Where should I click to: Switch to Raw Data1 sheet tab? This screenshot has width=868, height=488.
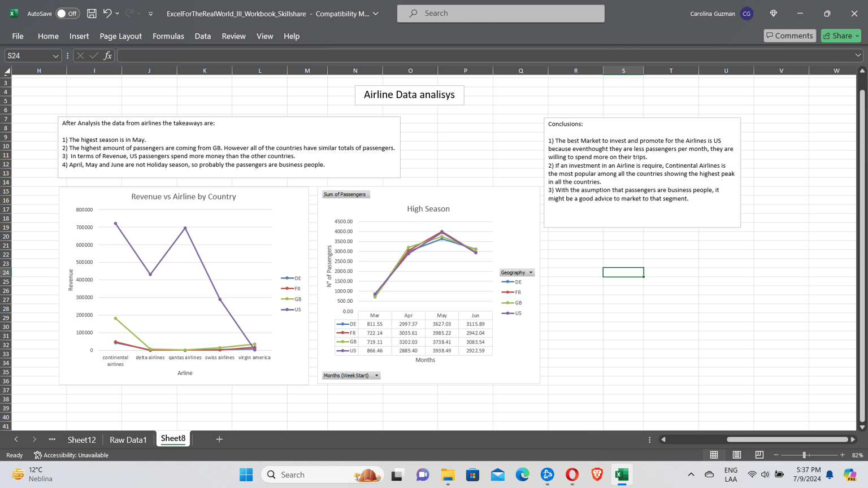(128, 439)
